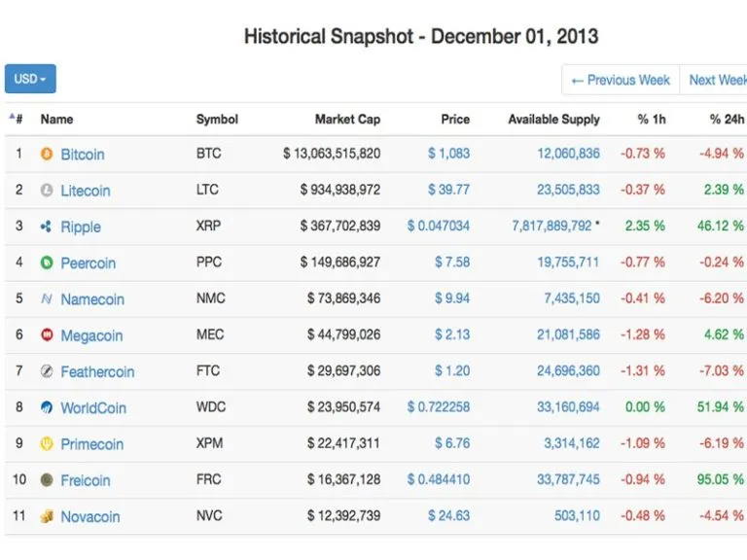Open the WorldCoin link
The height and width of the screenshot is (560, 747).
(93, 407)
